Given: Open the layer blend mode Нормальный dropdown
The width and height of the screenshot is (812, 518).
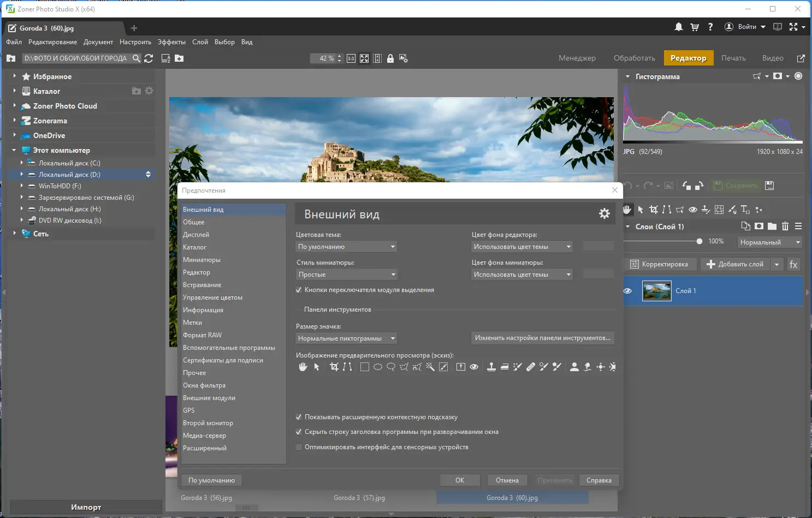Looking at the screenshot, I should click(770, 242).
